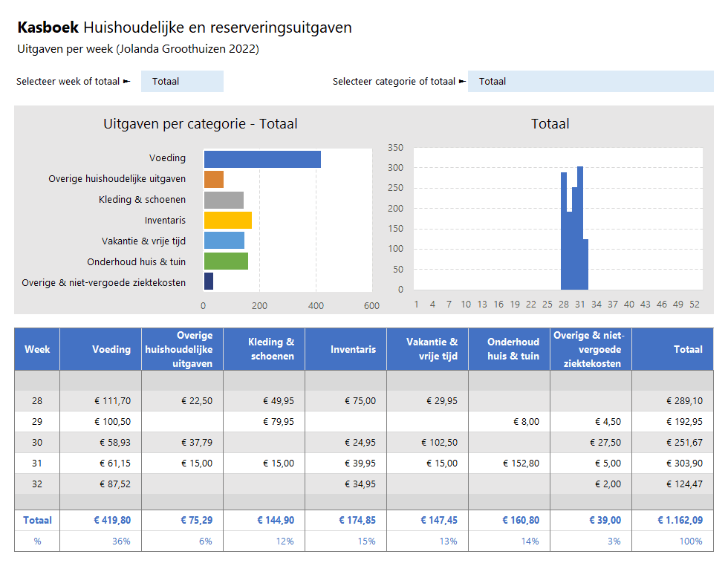728x566 pixels.
Task: Select the week 29 Kleding cell € 79,95
Action: (x=264, y=422)
